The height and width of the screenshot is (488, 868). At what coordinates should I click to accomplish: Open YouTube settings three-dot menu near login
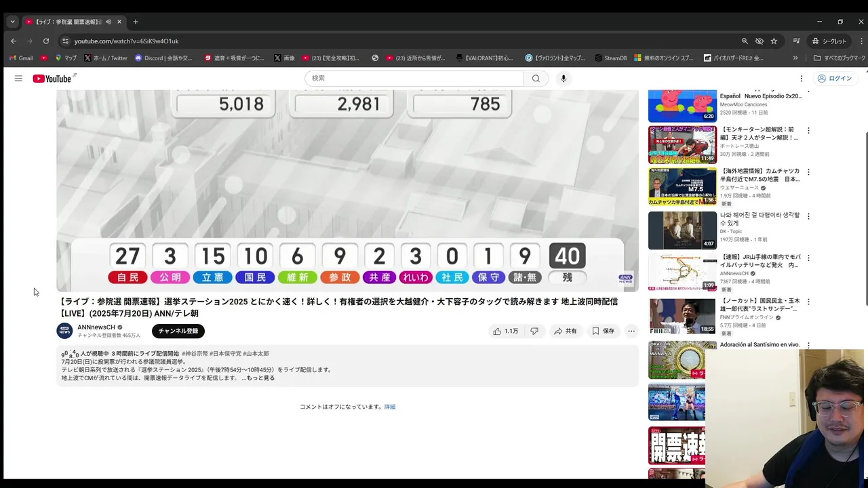(801, 79)
